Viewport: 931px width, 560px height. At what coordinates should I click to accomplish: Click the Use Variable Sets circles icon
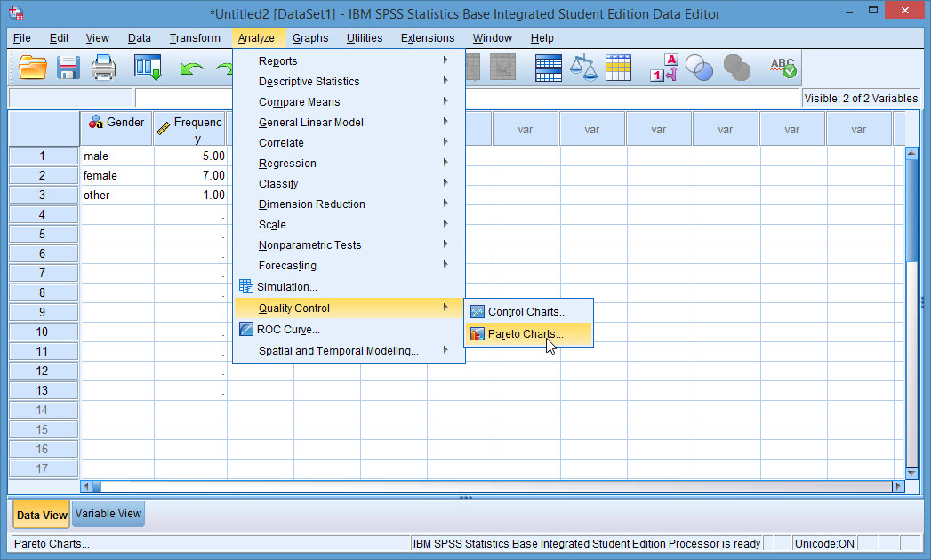coord(699,68)
